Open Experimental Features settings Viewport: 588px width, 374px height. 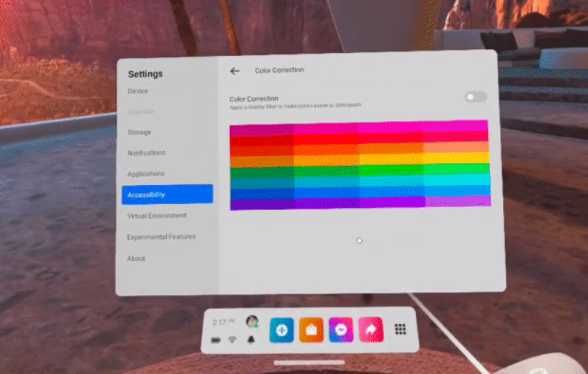coord(161,237)
